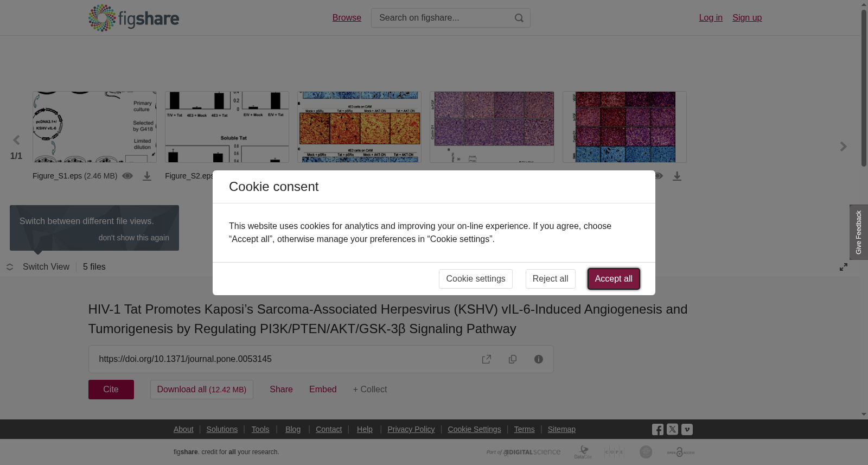Select the Soluble Tat bar chart thumbnail
Screen dimensions: 868x465
pyautogui.click(x=227, y=127)
